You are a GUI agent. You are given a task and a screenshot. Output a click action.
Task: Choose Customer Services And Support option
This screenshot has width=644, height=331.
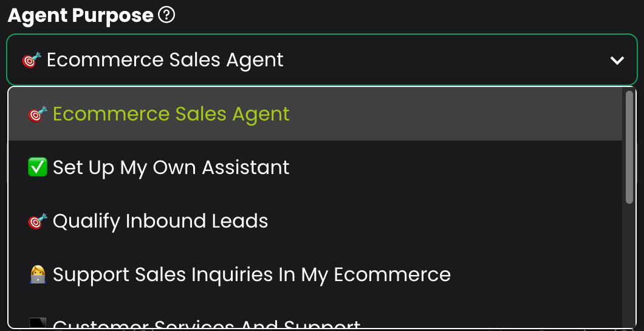click(207, 324)
